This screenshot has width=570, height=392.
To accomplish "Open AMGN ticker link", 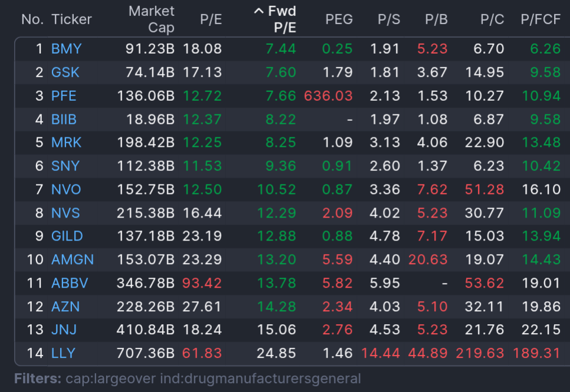I will pos(73,260).
